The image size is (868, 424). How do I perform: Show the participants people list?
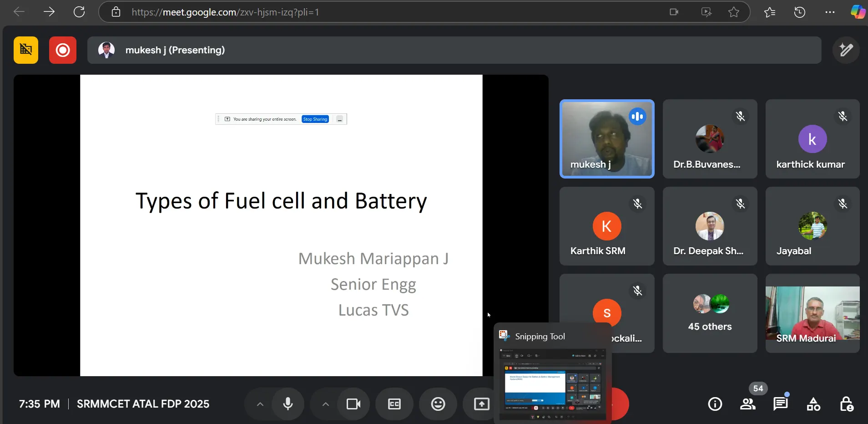click(x=747, y=404)
